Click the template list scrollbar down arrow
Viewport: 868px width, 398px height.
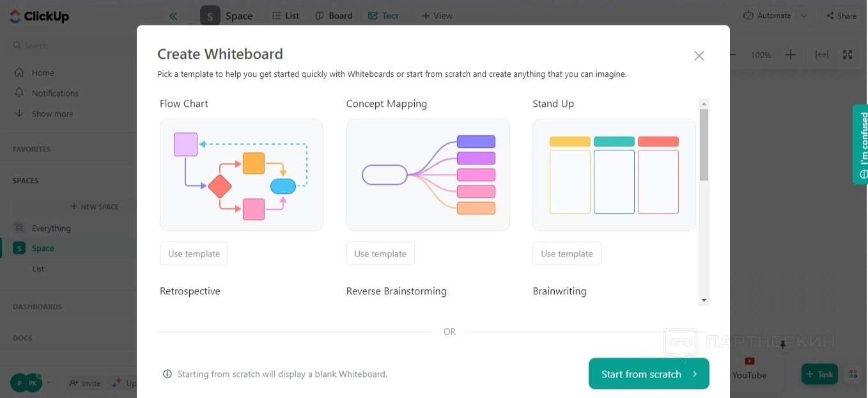pos(704,300)
